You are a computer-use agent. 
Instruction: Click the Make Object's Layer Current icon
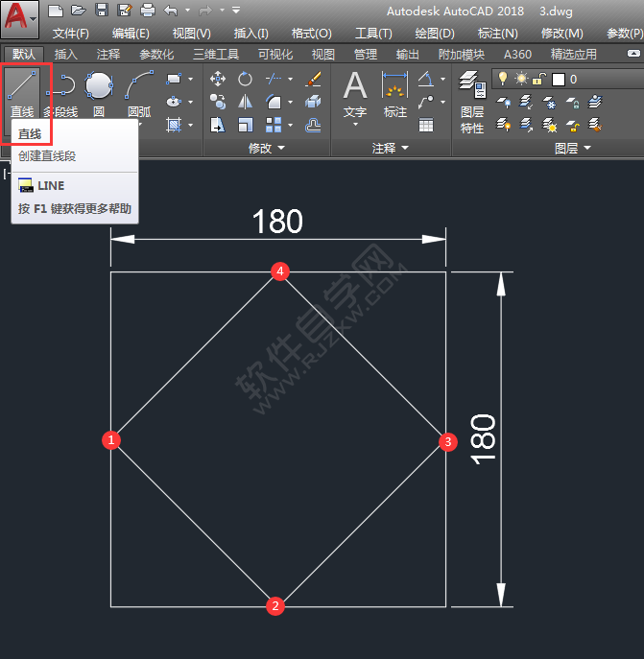(595, 102)
